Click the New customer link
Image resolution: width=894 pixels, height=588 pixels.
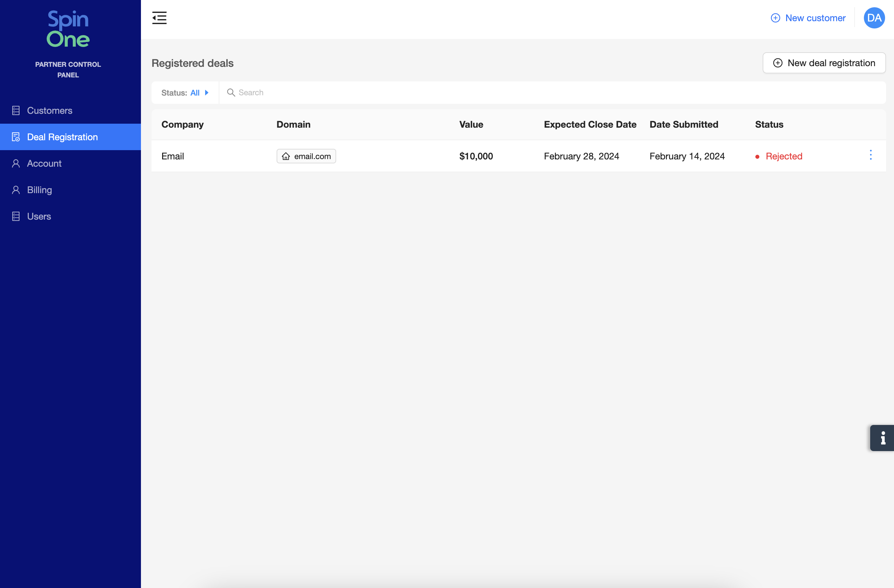point(815,18)
